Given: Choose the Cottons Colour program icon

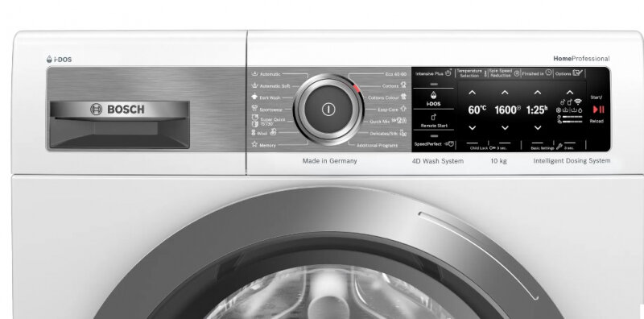Looking at the screenshot, I should pos(403,97).
